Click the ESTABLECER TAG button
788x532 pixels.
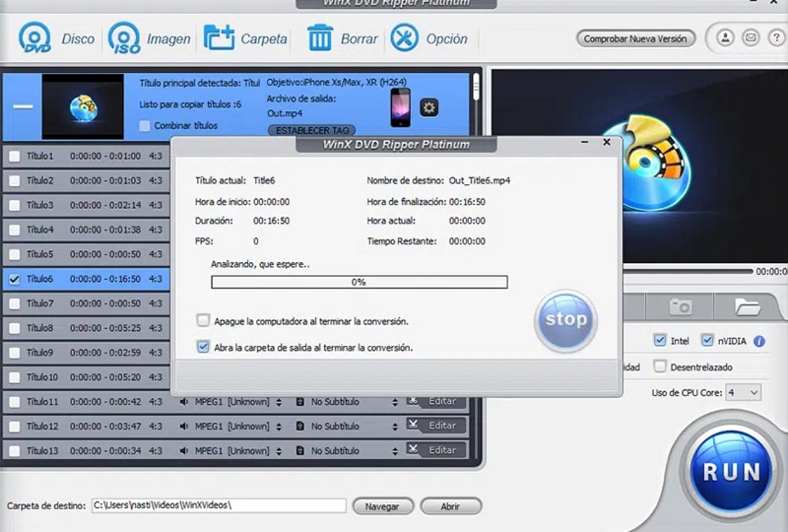[x=312, y=130]
